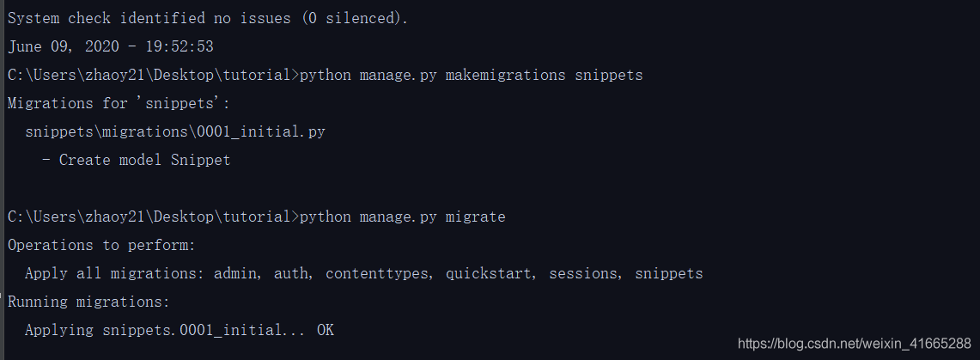Click the blog.csdn.net watermark URL

point(854,344)
